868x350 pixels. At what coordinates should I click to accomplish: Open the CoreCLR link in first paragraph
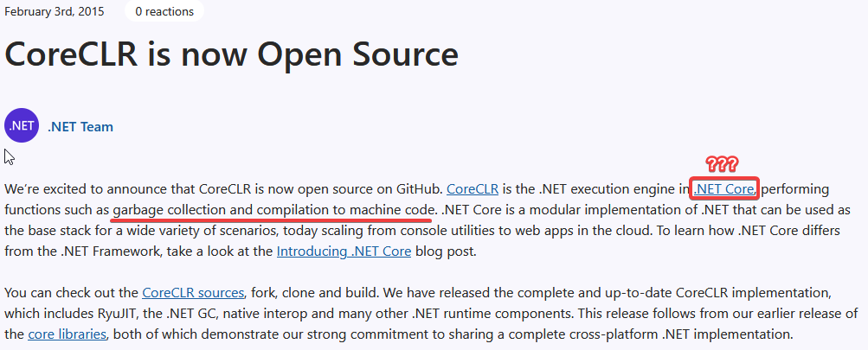(473, 188)
